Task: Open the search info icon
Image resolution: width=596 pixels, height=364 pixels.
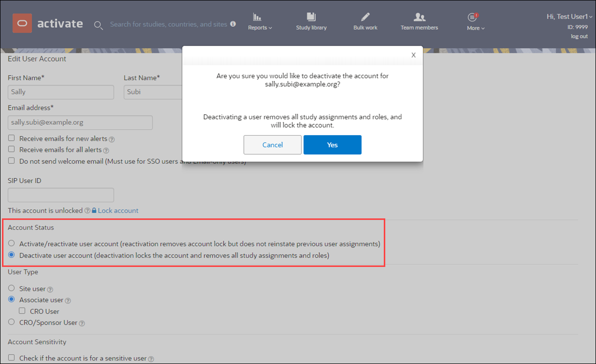Action: [x=233, y=24]
